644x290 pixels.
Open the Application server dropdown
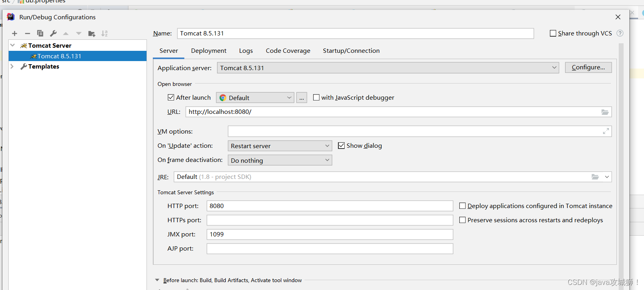[x=388, y=68]
